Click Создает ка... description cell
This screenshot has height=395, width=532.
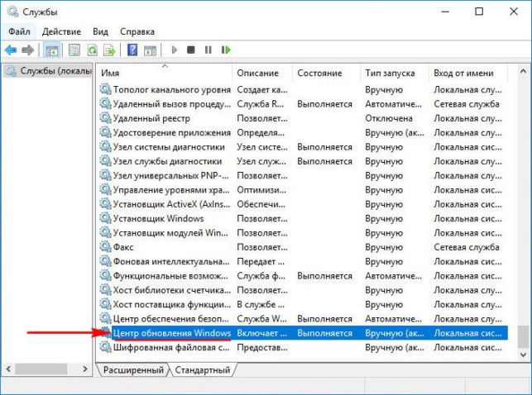[262, 90]
